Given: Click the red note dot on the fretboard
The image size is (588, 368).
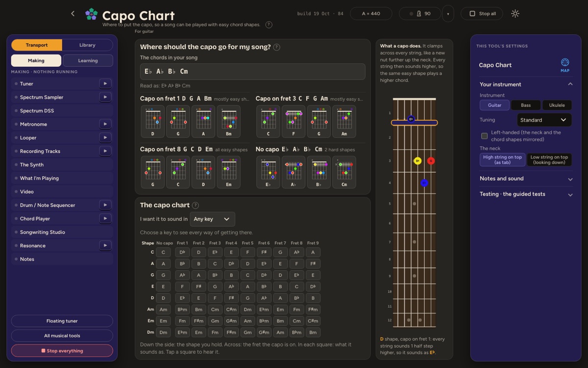Looking at the screenshot, I should [431, 160].
